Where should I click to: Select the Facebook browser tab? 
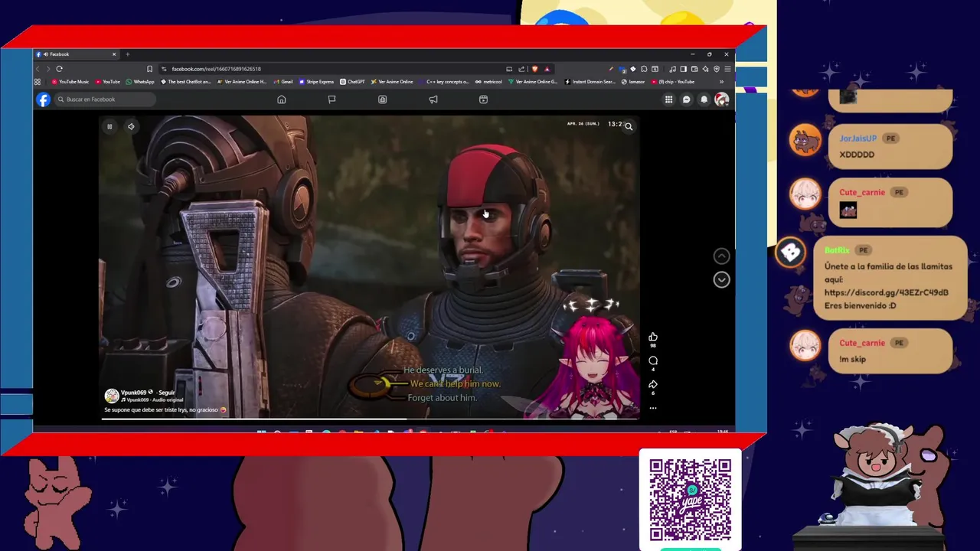click(77, 54)
